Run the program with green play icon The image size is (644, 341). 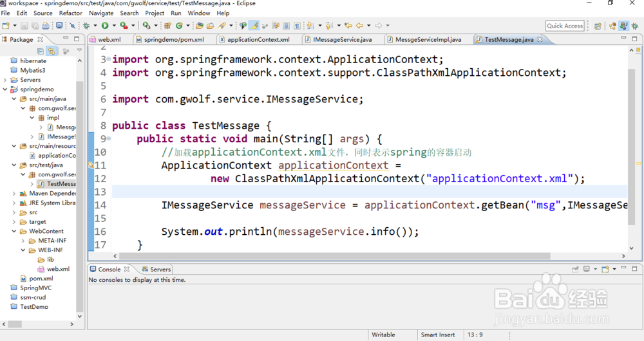(x=105, y=26)
